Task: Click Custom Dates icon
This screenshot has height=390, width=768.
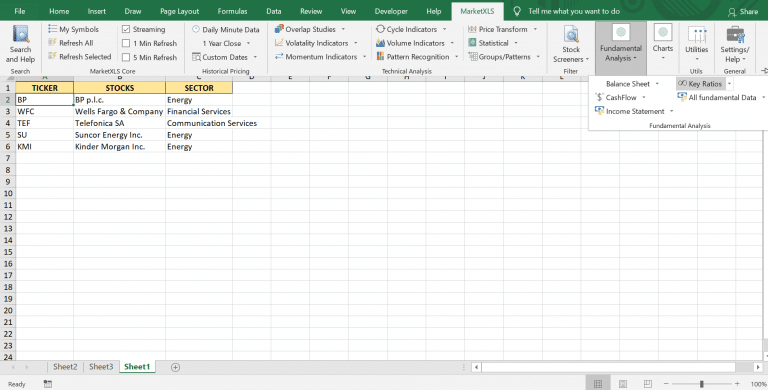Action: coord(196,57)
